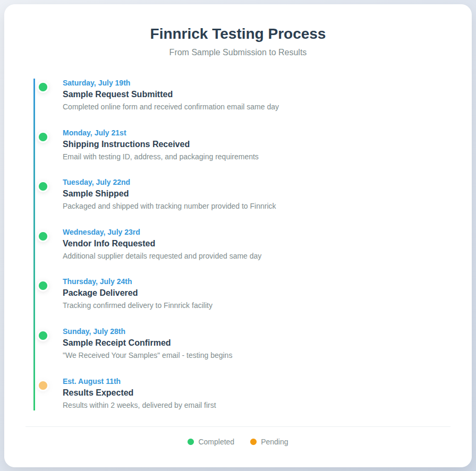The width and height of the screenshot is (476, 471).
Task: Click the Wednesday, July 23rd date label
Action: tap(101, 232)
